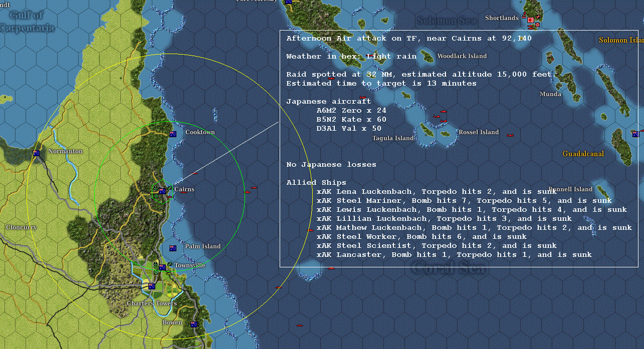Click the 'xAK Steel Mariner' sunk report line
Viewport: 644px width, 349px height.
pyautogui.click(x=464, y=201)
